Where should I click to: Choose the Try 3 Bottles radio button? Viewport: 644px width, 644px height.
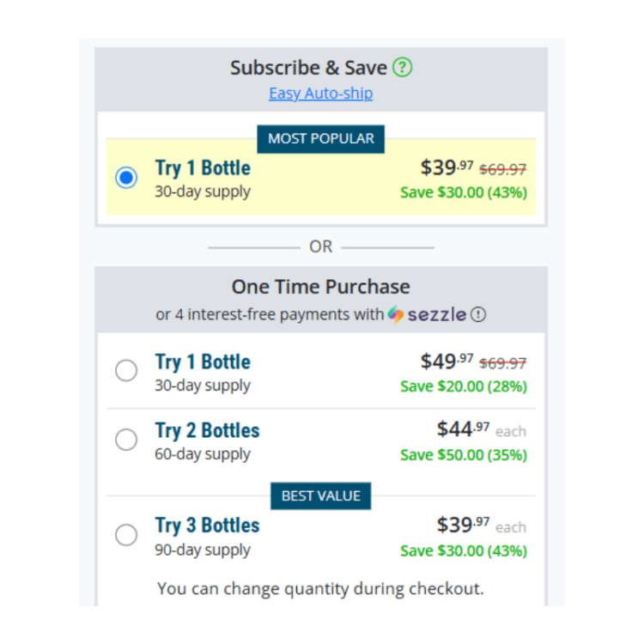click(x=126, y=535)
